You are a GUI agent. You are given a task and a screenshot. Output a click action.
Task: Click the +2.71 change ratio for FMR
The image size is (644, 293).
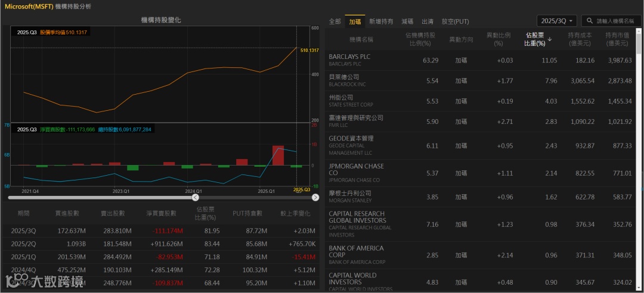point(505,122)
